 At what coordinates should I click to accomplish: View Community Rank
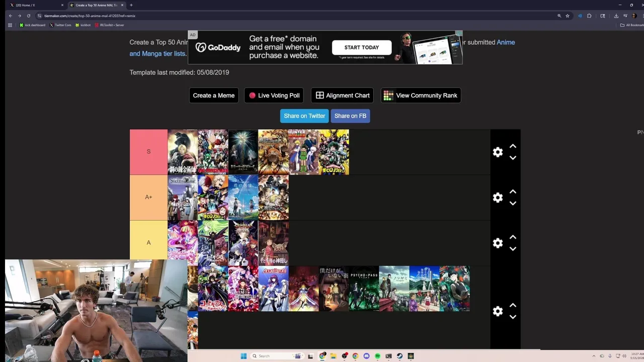[x=421, y=96]
